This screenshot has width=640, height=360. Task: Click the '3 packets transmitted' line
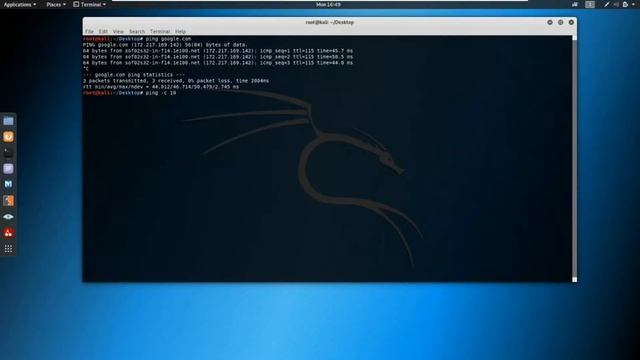[x=176, y=81]
